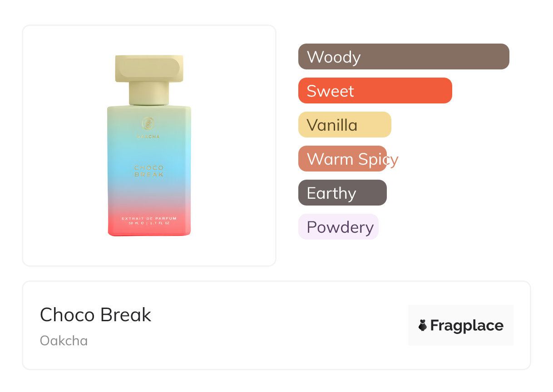
Task: Select the Woody accord bar
Action: click(404, 57)
